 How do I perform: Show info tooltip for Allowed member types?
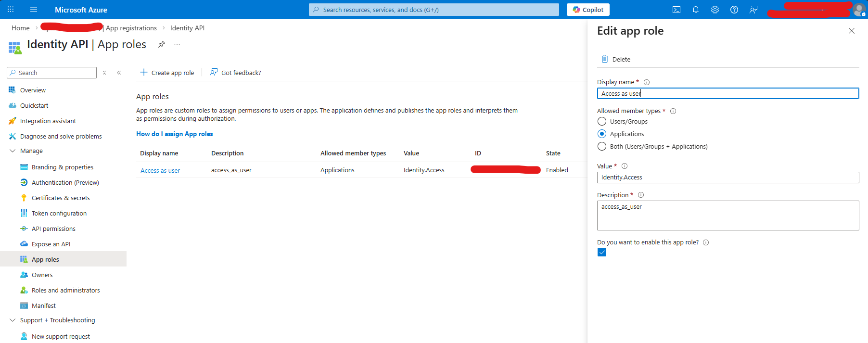673,111
